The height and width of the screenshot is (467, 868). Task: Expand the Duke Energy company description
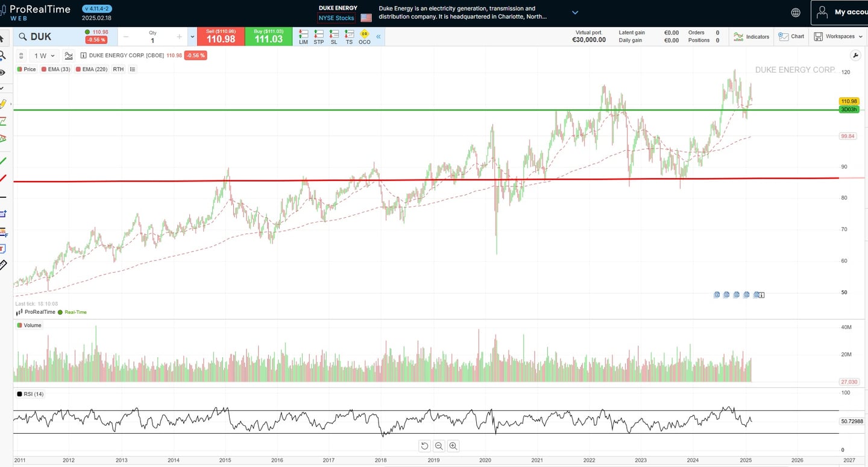[x=574, y=12]
